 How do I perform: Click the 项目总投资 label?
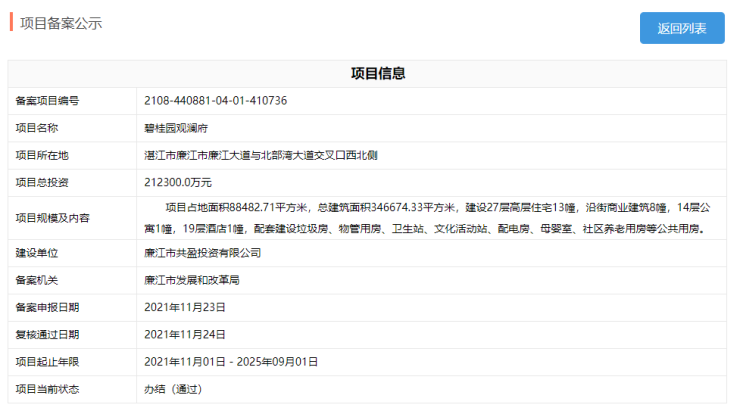(42, 183)
